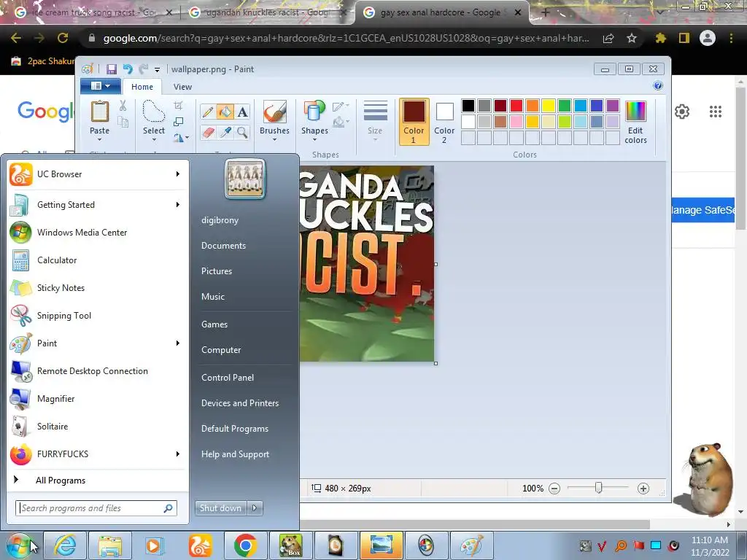Open the Paint file menu button

click(101, 86)
